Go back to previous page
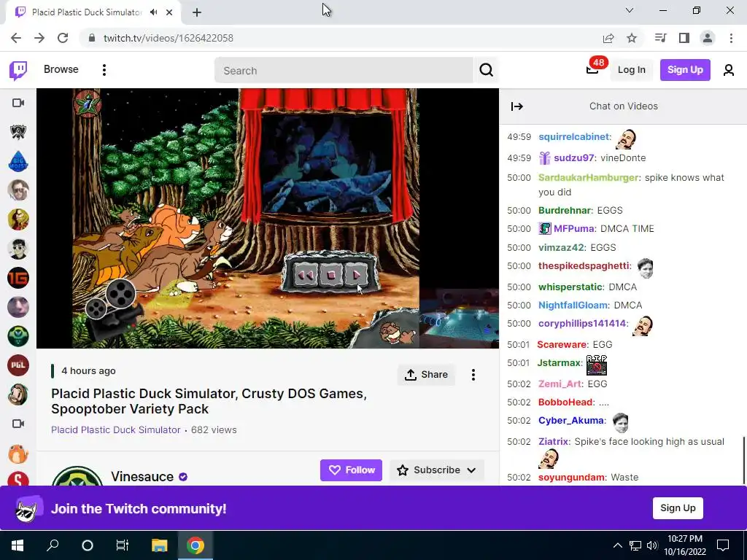This screenshot has width=747, height=560. pos(16,38)
